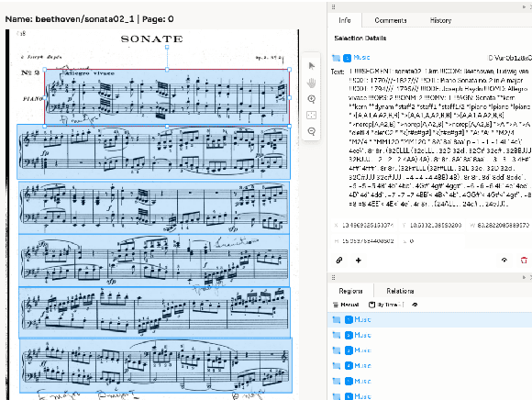Click rectangle icon of fifth Music list row
Viewport: 532px width, 400px height.
(337, 381)
